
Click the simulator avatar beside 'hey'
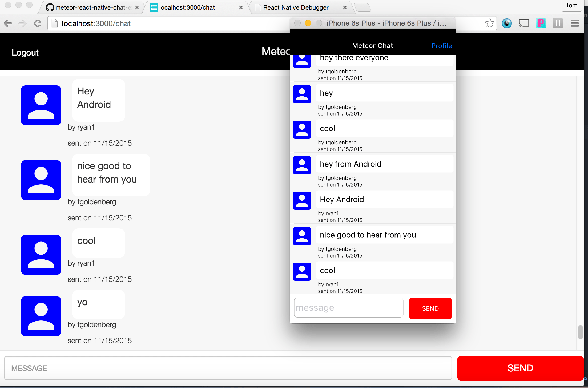coord(302,94)
